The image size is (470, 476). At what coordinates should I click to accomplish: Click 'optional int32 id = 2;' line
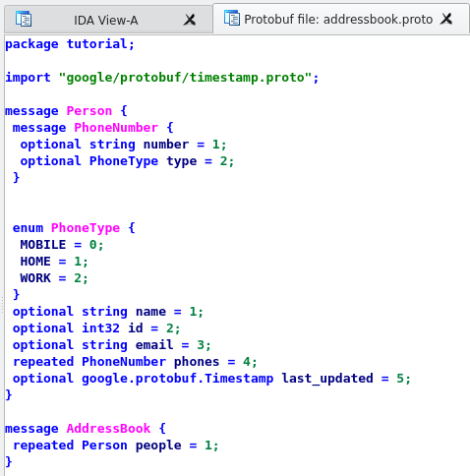click(x=96, y=328)
